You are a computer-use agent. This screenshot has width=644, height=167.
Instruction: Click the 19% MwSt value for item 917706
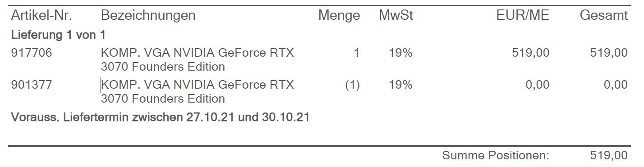[x=401, y=53]
